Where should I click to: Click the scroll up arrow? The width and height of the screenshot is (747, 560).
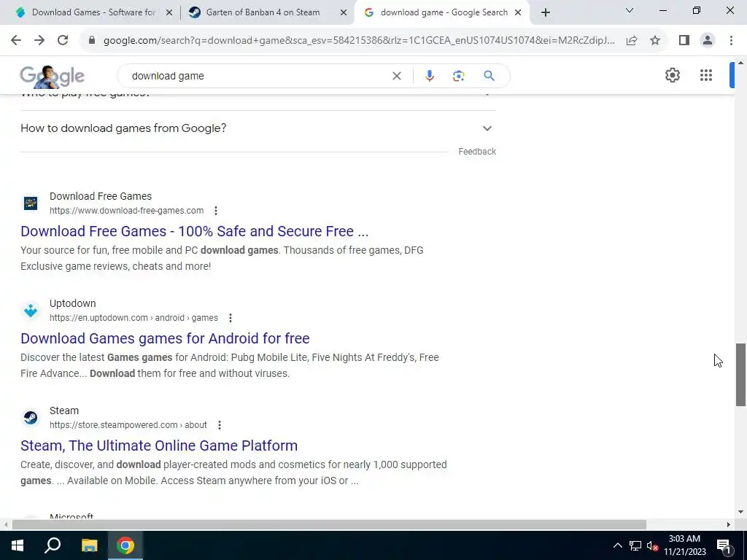tap(740, 63)
